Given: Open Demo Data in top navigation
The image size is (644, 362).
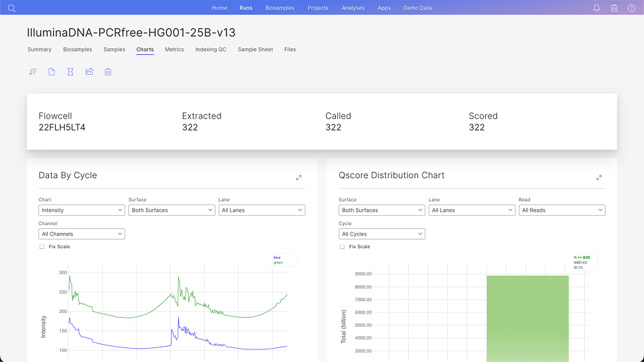Looking at the screenshot, I should click(417, 8).
